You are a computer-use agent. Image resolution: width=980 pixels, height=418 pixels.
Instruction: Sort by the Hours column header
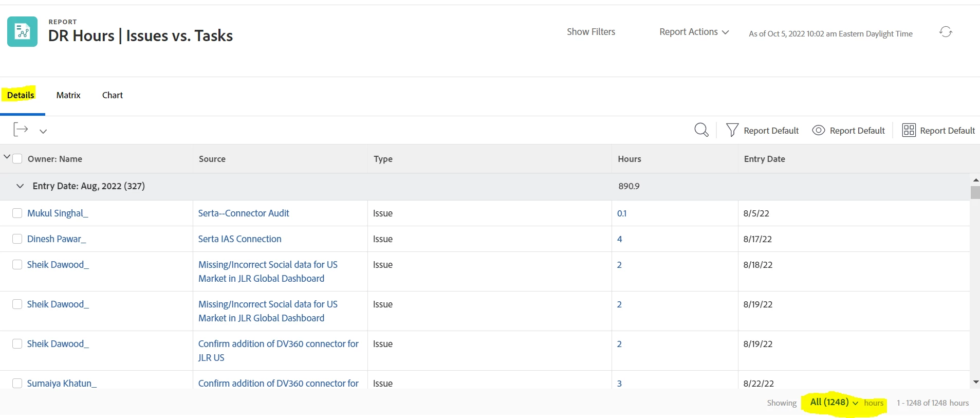[630, 159]
